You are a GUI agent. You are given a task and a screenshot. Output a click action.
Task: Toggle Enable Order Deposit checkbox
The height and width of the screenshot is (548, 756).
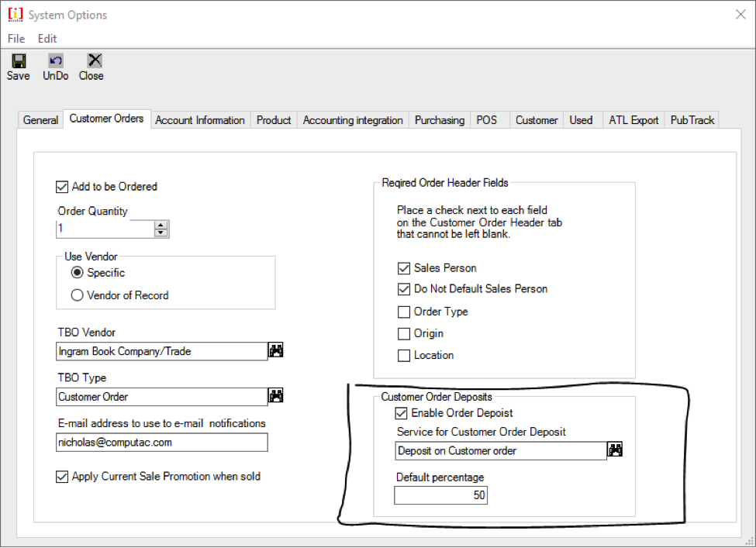(401, 413)
